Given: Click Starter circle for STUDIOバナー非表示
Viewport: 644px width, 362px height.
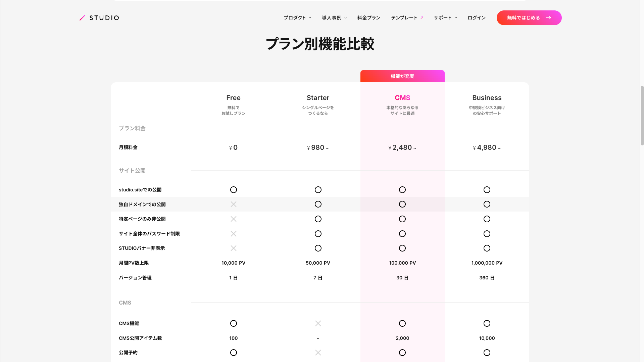Looking at the screenshot, I should point(318,248).
